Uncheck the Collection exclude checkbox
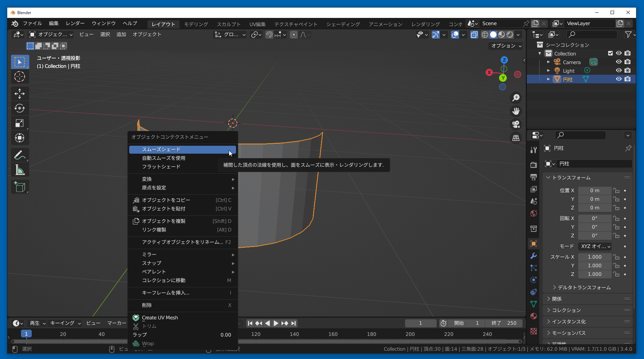The width and height of the screenshot is (644, 359). 610,53
